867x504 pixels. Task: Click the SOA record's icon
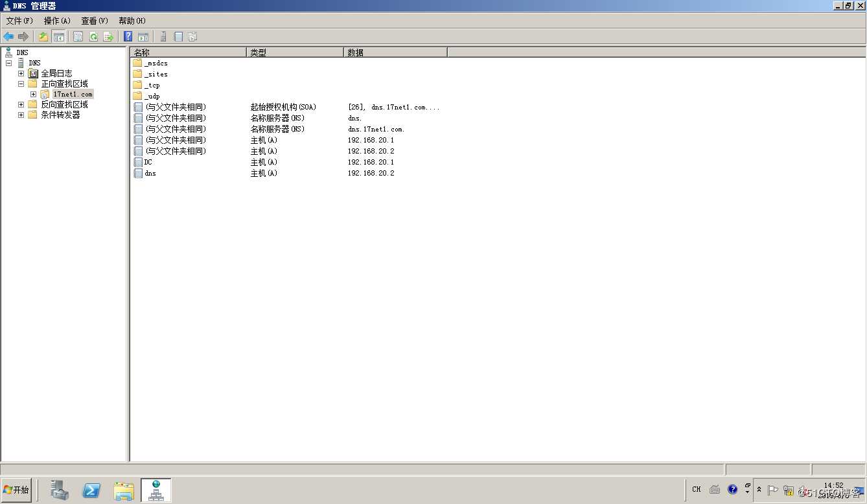click(137, 107)
